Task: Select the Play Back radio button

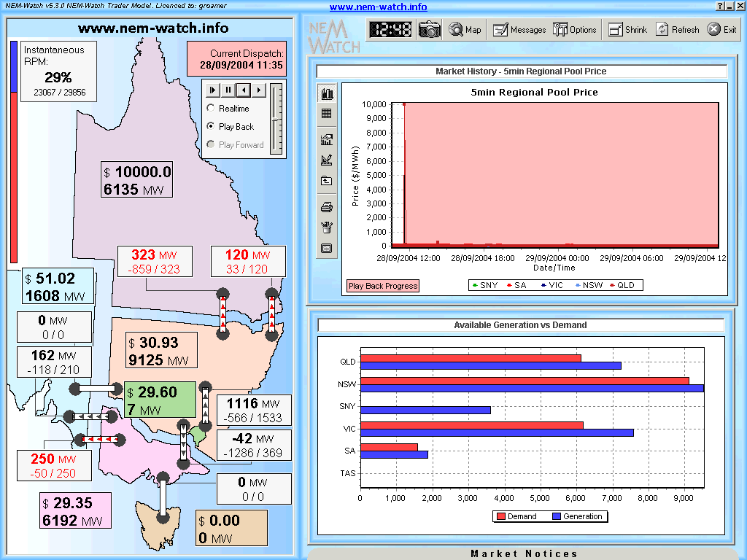Action: point(211,127)
